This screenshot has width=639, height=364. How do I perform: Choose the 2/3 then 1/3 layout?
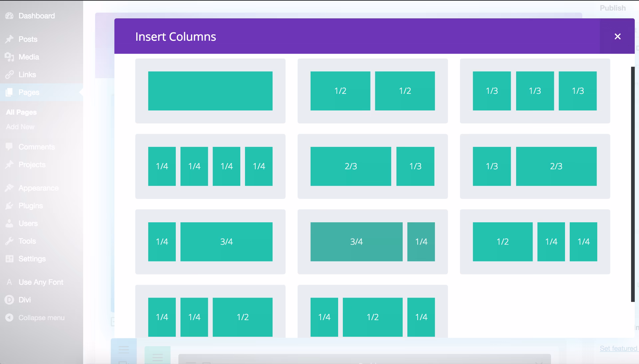point(372,166)
